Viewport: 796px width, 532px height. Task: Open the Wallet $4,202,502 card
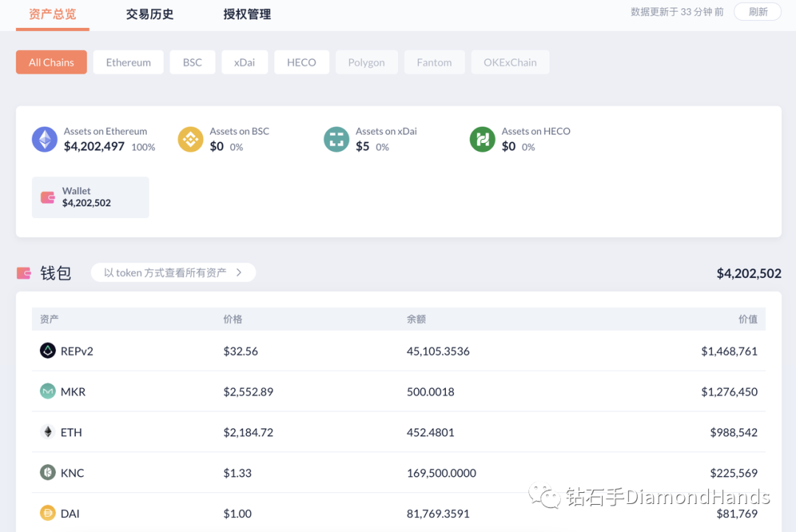(x=91, y=197)
